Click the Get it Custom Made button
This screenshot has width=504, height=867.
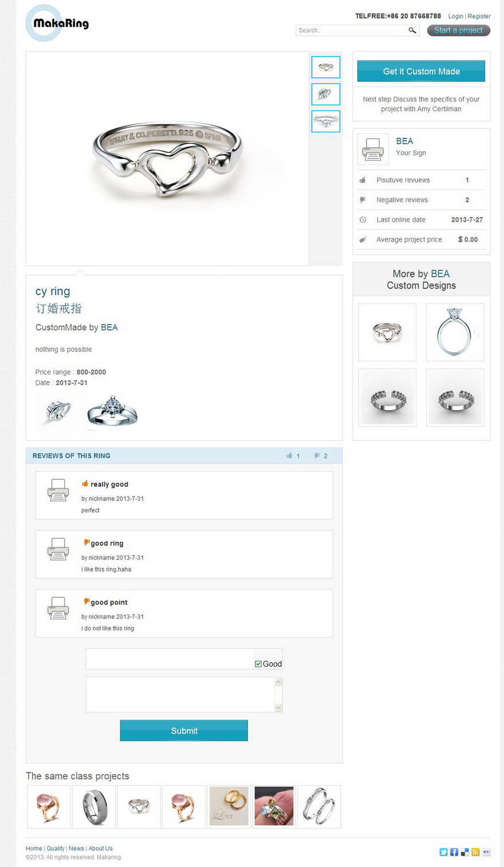pyautogui.click(x=421, y=71)
